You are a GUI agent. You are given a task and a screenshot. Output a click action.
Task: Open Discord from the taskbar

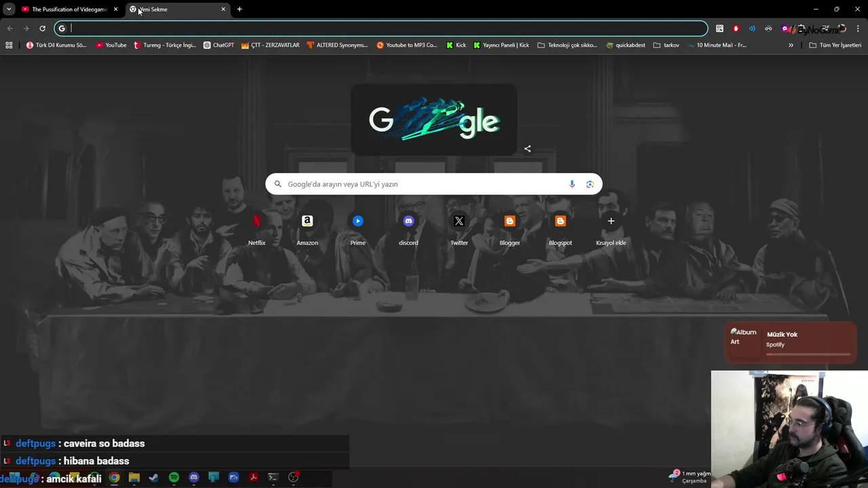pyautogui.click(x=194, y=478)
